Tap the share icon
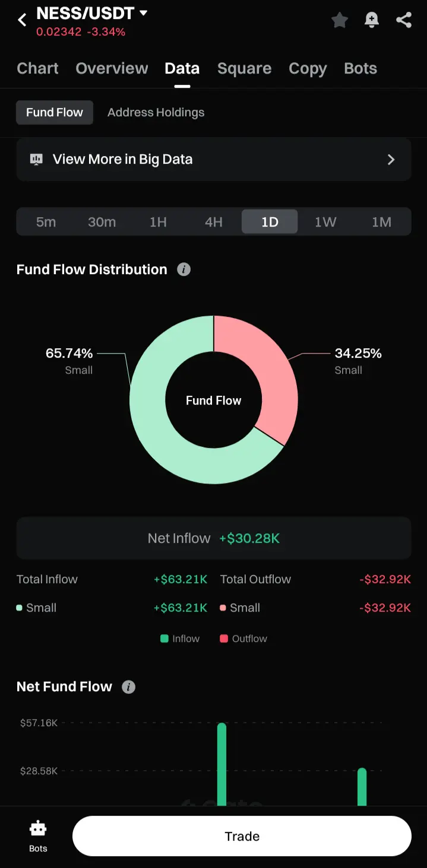 (x=404, y=20)
